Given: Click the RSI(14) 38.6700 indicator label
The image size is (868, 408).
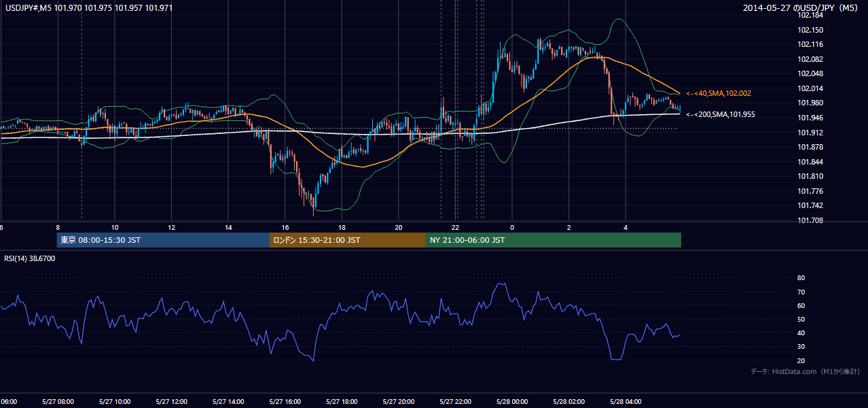Looking at the screenshot, I should pyautogui.click(x=30, y=258).
